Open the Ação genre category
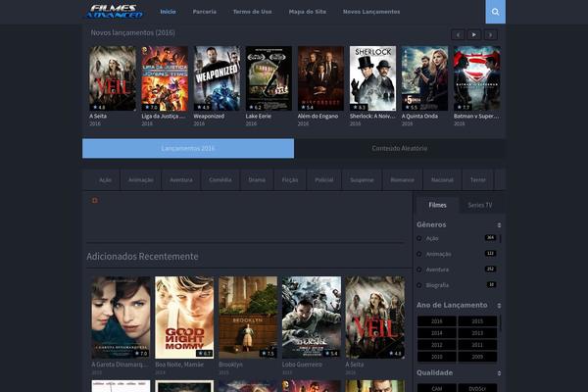 [105, 180]
